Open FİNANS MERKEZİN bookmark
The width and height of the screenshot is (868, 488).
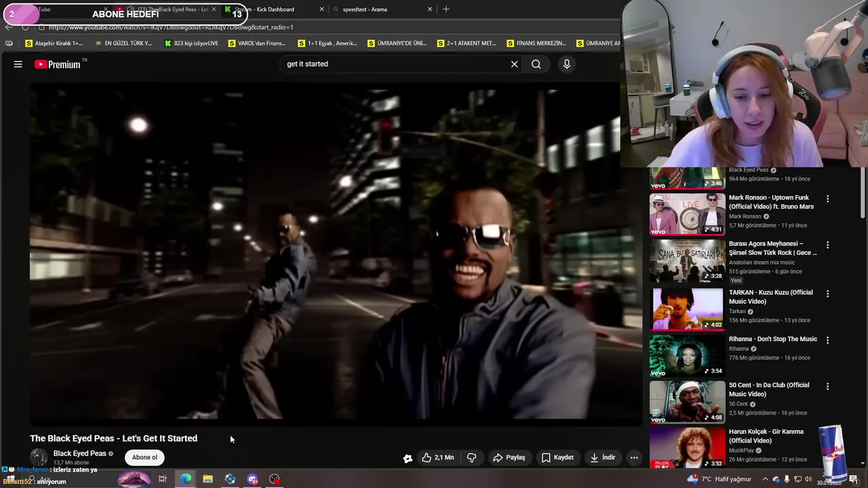537,43
